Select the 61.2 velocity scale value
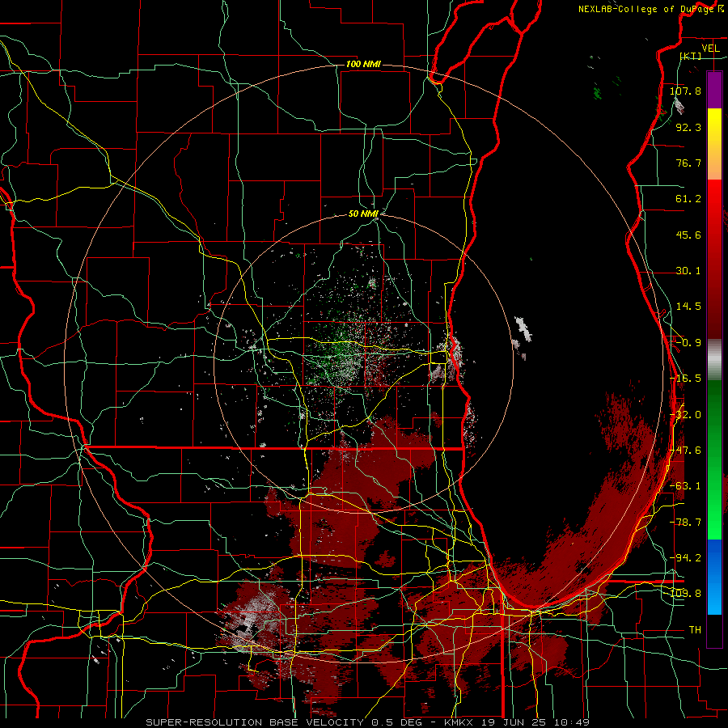 (x=688, y=199)
